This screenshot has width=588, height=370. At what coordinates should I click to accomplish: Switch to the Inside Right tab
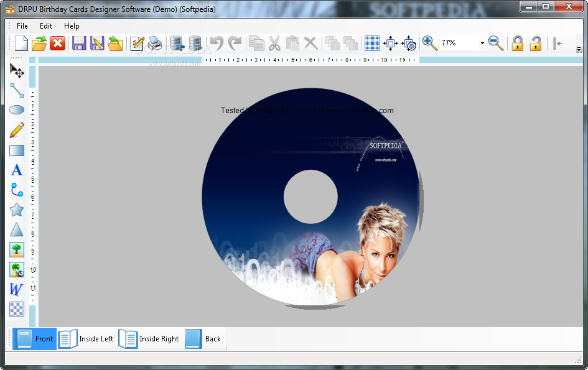[x=149, y=339]
